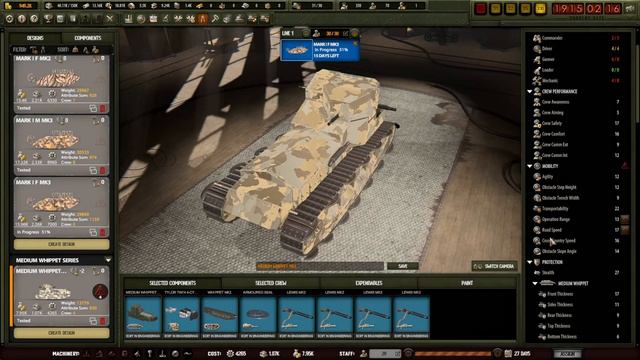Open the Paint tab

(x=467, y=283)
